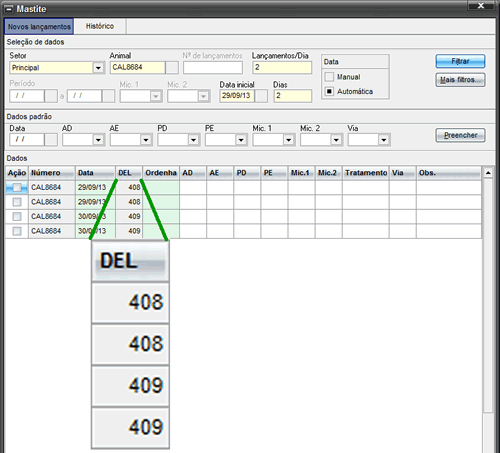Click the Filtrar button
Image resolution: width=500 pixels, height=453 pixels.
(460, 61)
